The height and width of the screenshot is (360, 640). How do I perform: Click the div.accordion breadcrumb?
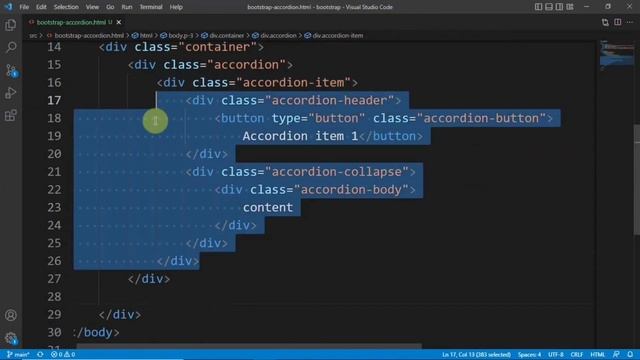pos(278,36)
